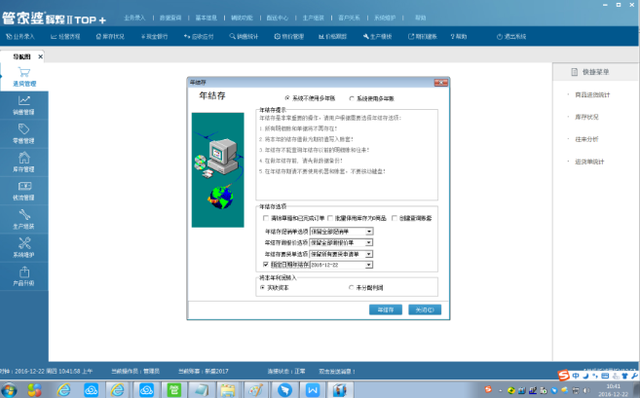This screenshot has width=640, height=398.
Task: Click 应收应付 toolbar shortcut
Action: 199,36
